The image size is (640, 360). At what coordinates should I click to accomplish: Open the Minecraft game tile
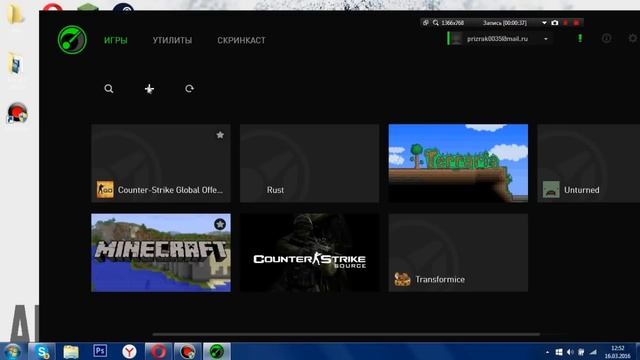click(161, 253)
